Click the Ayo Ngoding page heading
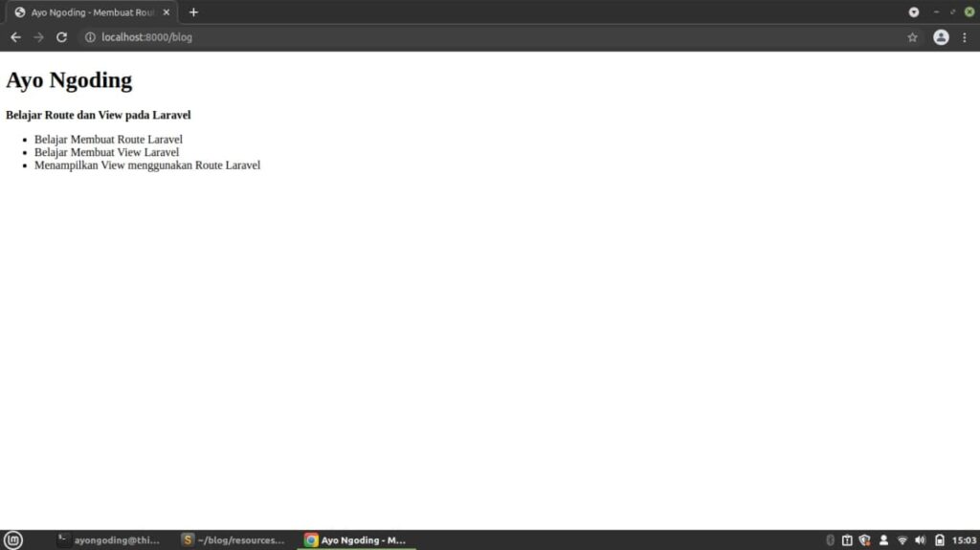980x550 pixels. 69,80
